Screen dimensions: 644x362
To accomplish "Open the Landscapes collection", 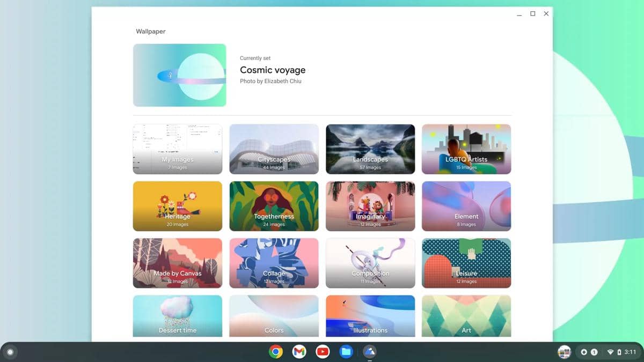I will tap(370, 149).
